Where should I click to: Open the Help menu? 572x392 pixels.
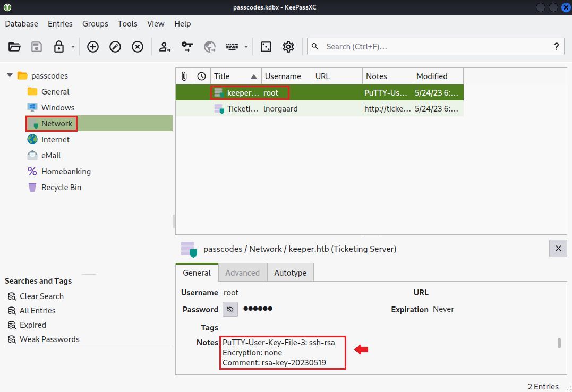pos(182,24)
